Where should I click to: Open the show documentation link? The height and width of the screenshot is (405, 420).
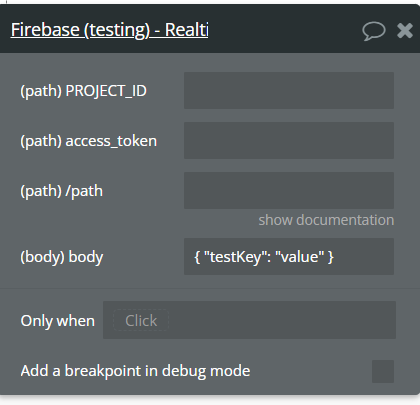[326, 220]
